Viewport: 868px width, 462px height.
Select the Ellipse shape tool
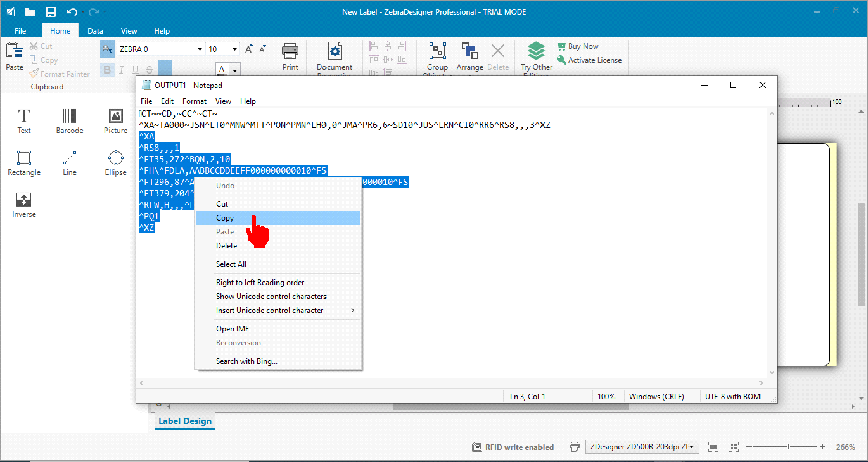point(115,163)
